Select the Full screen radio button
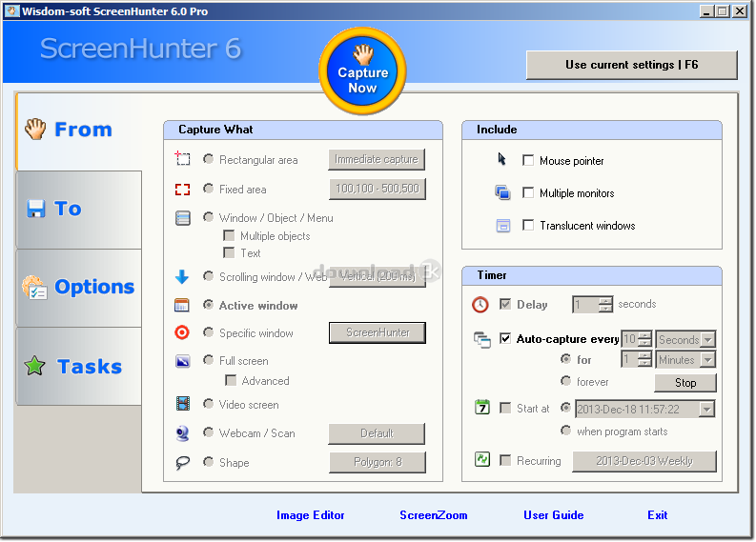Viewport: 756px width, 542px height. tap(208, 360)
